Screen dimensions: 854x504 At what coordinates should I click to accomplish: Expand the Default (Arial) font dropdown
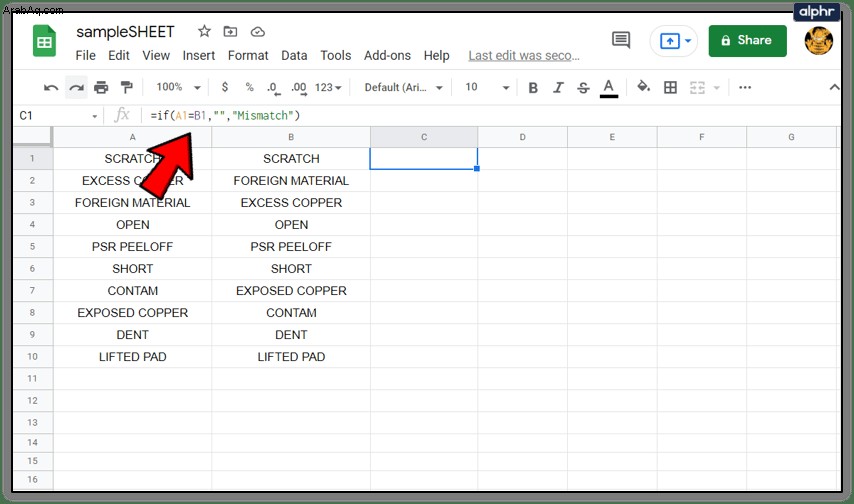point(403,87)
